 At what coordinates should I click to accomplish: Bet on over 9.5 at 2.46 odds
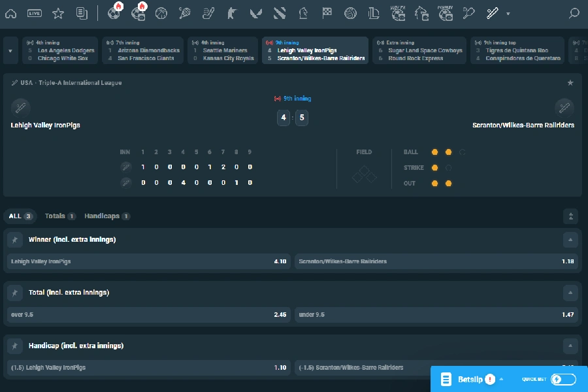[x=148, y=314]
